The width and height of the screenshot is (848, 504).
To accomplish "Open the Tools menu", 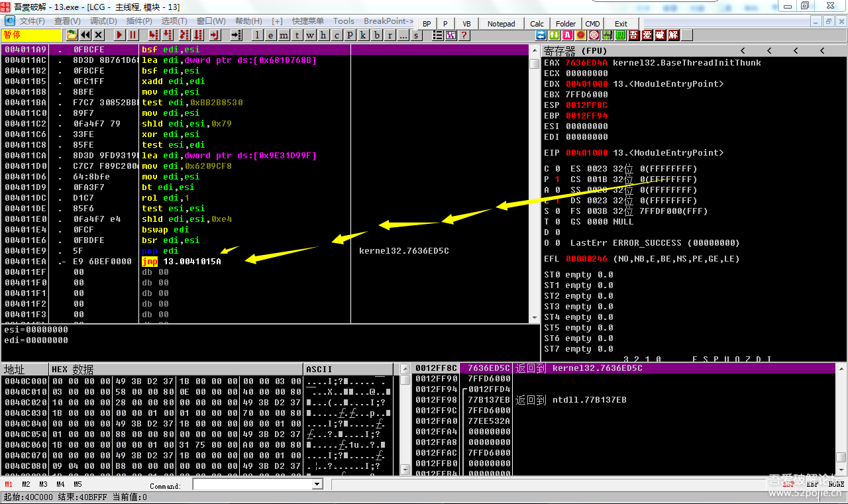I will 344,21.
